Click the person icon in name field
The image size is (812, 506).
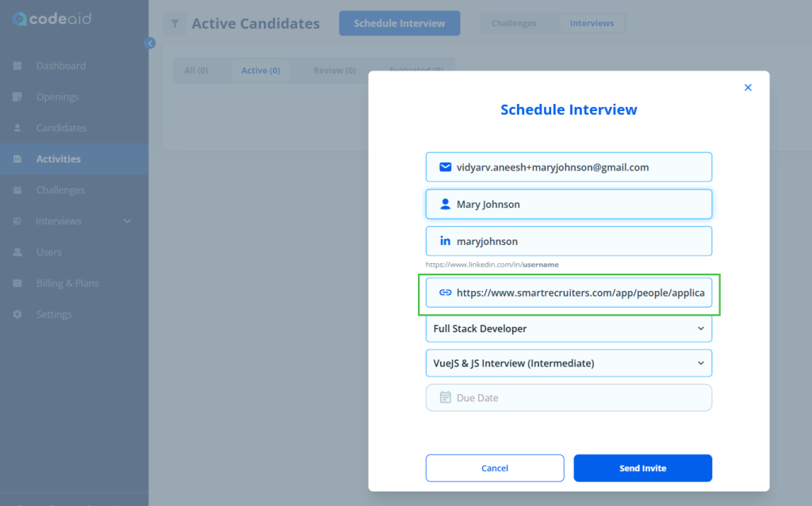[x=446, y=204]
